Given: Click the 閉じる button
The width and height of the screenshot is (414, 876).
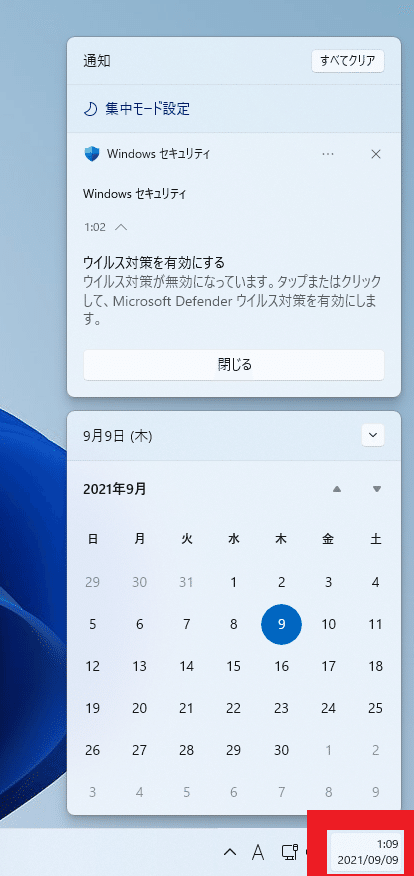Looking at the screenshot, I should [234, 365].
